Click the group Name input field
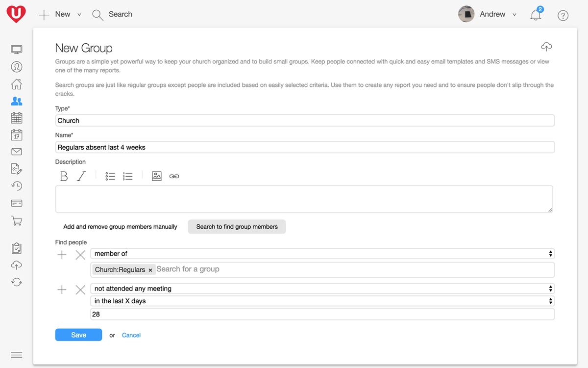This screenshot has height=368, width=588. (x=305, y=147)
